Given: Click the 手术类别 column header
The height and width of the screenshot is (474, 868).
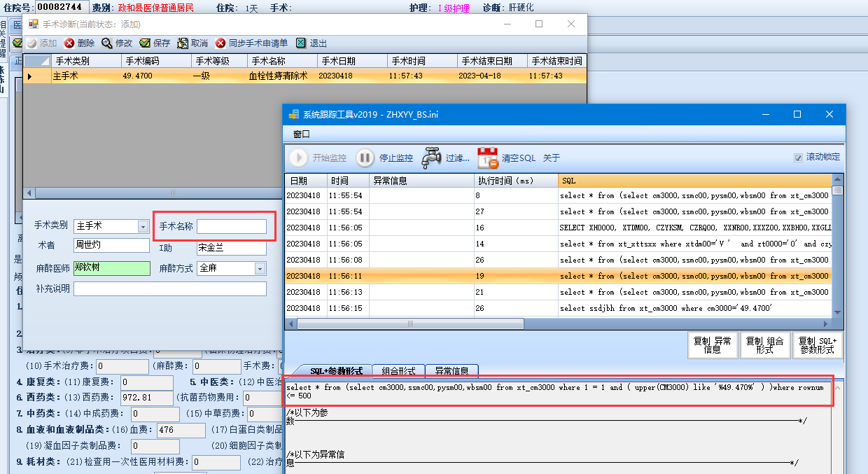Looking at the screenshot, I should (x=85, y=61).
